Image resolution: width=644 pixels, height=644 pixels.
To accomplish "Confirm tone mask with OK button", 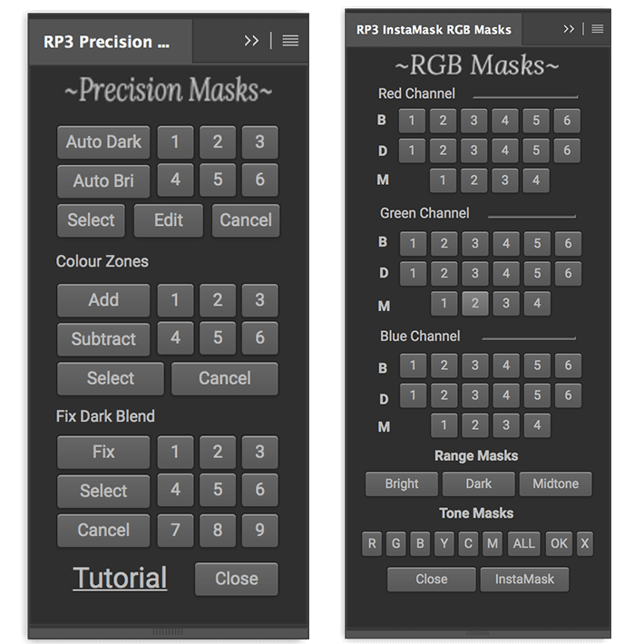I will [559, 544].
